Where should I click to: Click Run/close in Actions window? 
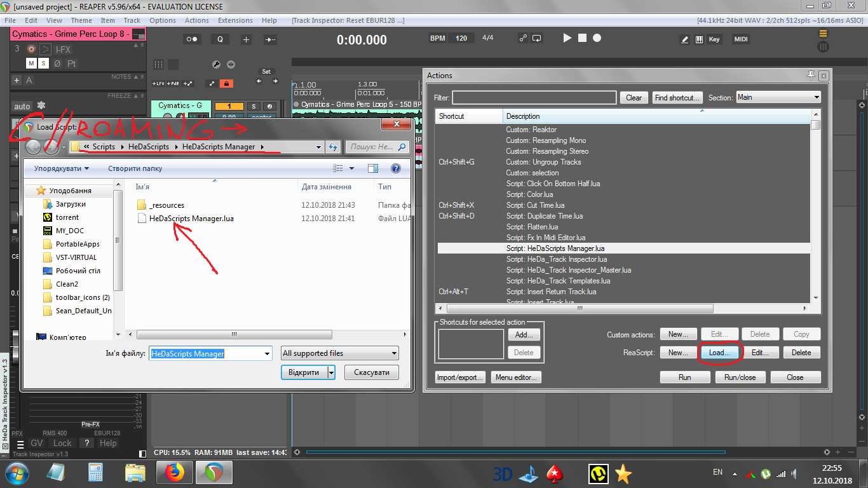click(x=740, y=377)
